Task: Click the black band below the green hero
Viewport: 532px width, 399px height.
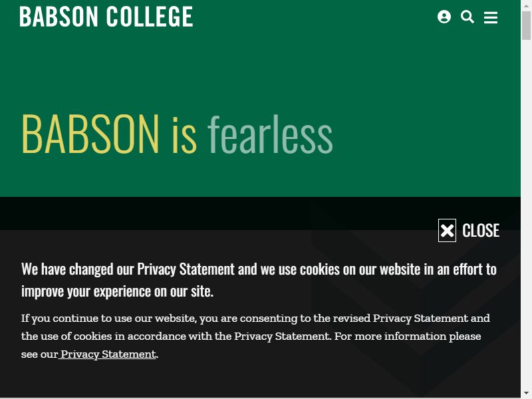Action: 217,213
